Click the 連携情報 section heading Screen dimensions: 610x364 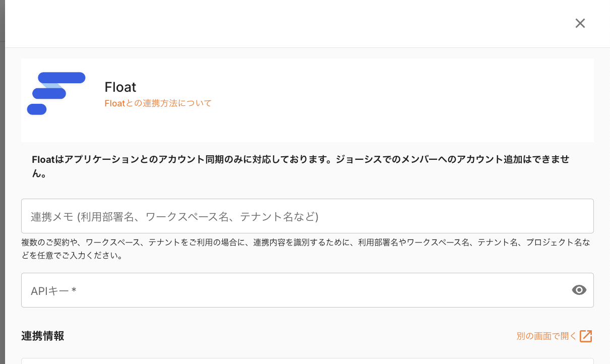coord(43,336)
